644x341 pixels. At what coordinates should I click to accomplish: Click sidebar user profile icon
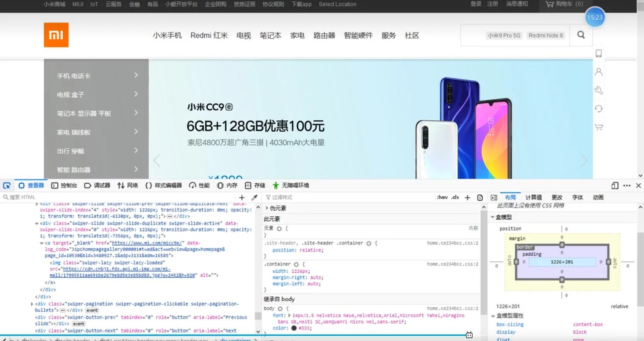598,72
